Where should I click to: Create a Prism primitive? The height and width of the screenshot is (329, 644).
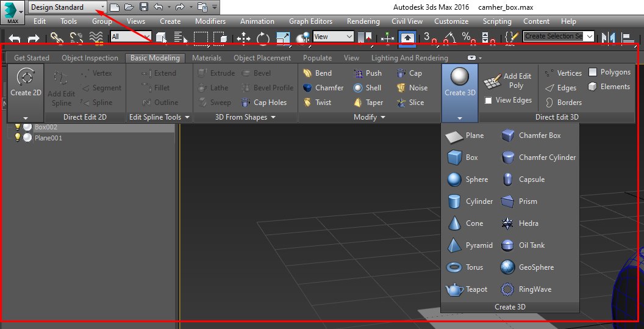(519, 201)
